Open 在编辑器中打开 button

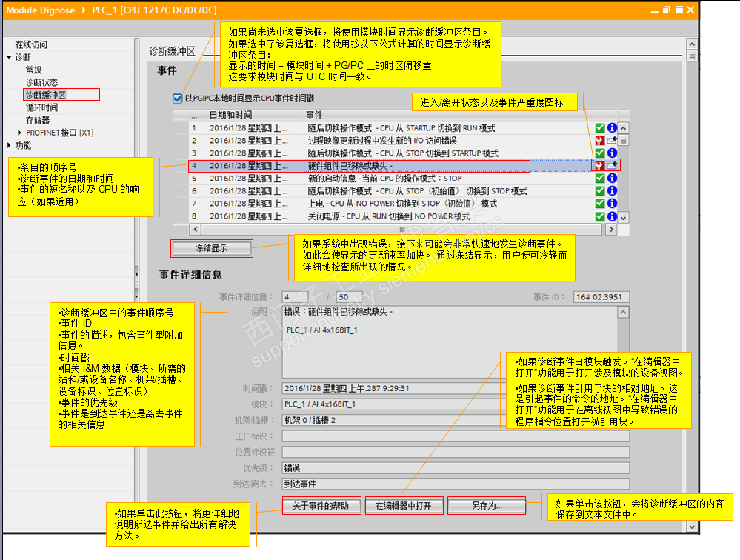pos(404,506)
